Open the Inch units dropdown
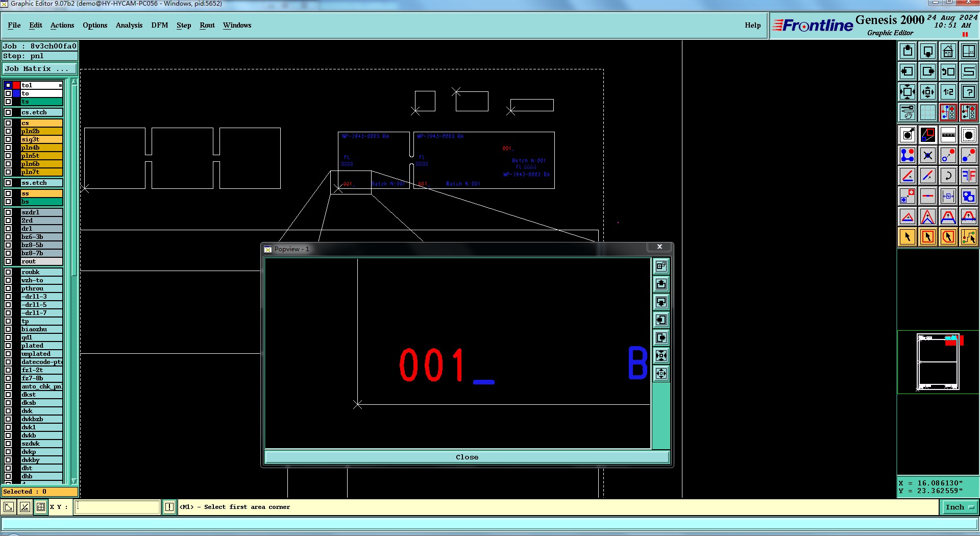The image size is (980, 536). tap(959, 507)
